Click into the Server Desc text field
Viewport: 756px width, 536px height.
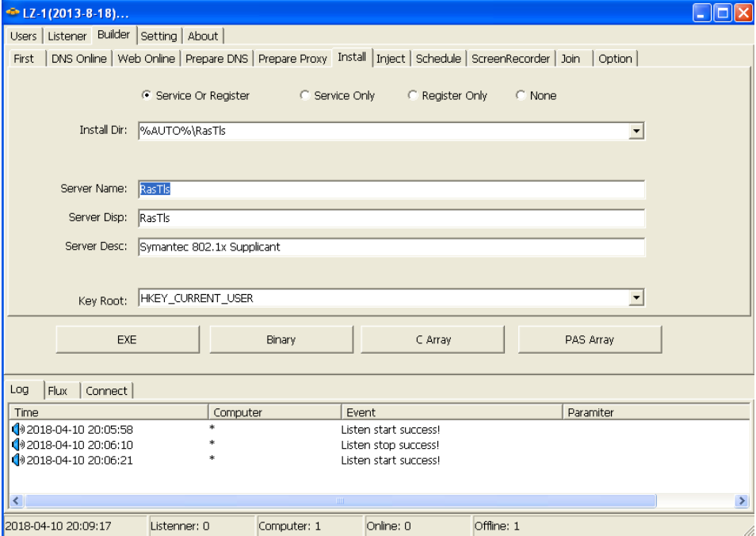[391, 247]
